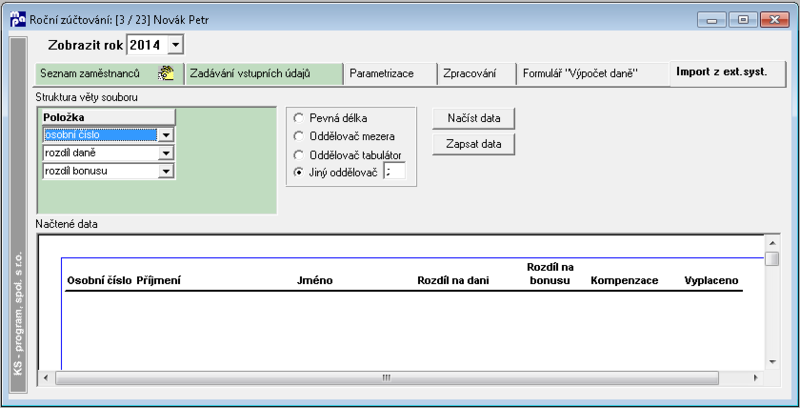Viewport: 800px width, 408px height.
Task: Click the vertical scrollbar up arrow
Action: tap(772, 243)
